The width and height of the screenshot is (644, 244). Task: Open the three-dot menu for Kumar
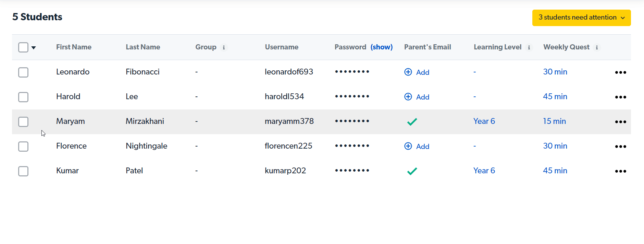pyautogui.click(x=620, y=171)
